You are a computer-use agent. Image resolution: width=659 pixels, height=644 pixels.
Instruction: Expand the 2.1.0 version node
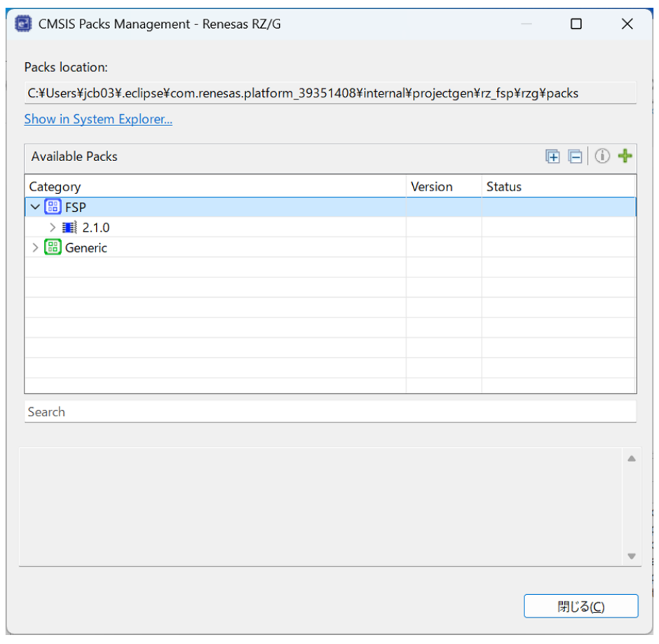[53, 227]
